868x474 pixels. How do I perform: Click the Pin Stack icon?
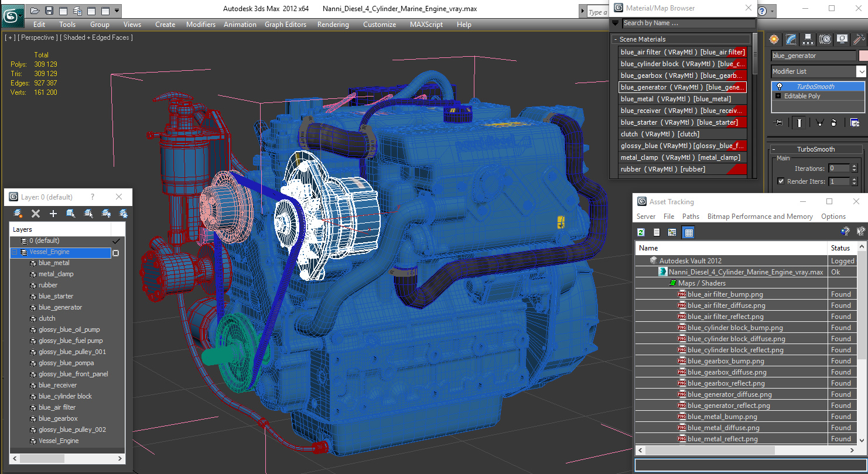coord(778,122)
